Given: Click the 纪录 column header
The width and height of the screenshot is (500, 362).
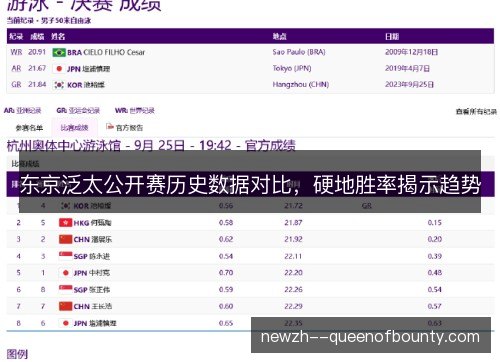Looking at the screenshot, I should [x=16, y=36].
